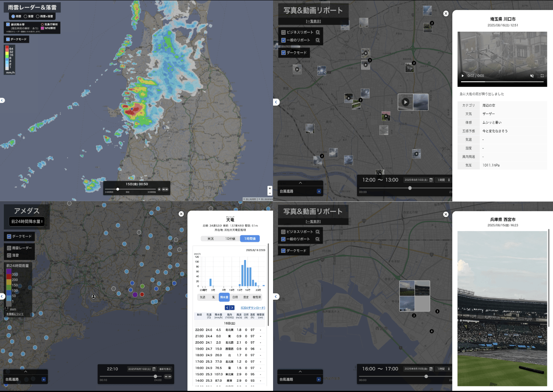Switch to the 10分値 tab
The image size is (553, 392).
pyautogui.click(x=230, y=239)
